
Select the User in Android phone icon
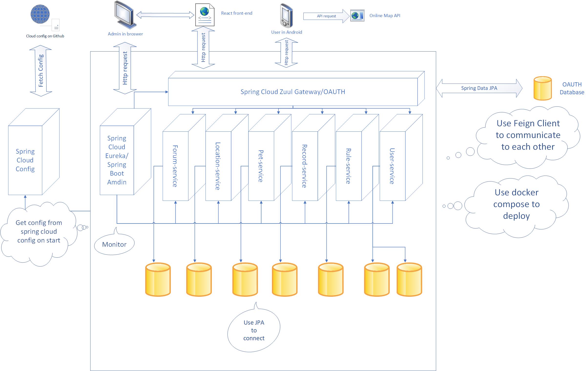click(286, 16)
